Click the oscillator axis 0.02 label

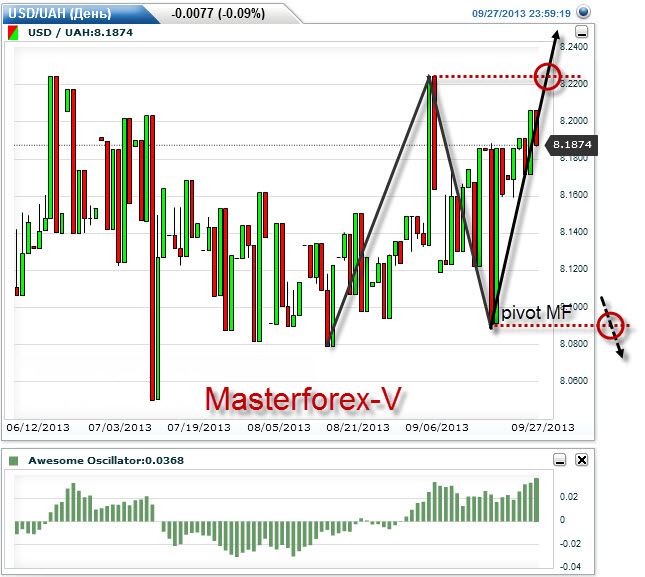569,497
